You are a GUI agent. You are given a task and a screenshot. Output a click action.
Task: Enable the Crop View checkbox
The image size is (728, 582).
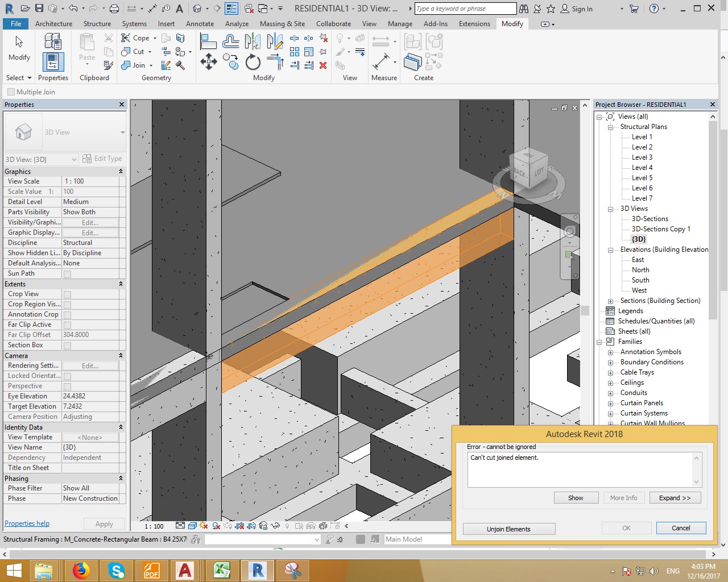pos(67,294)
